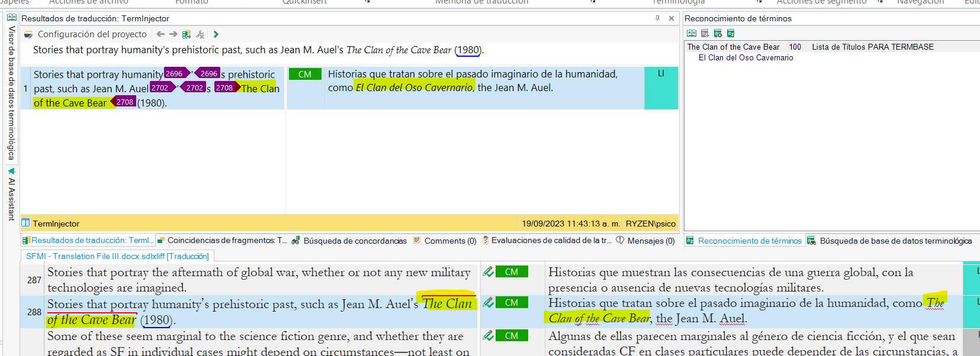This screenshot has width=980, height=356.
Task: Click the LI status cell in translation results
Action: (x=661, y=88)
